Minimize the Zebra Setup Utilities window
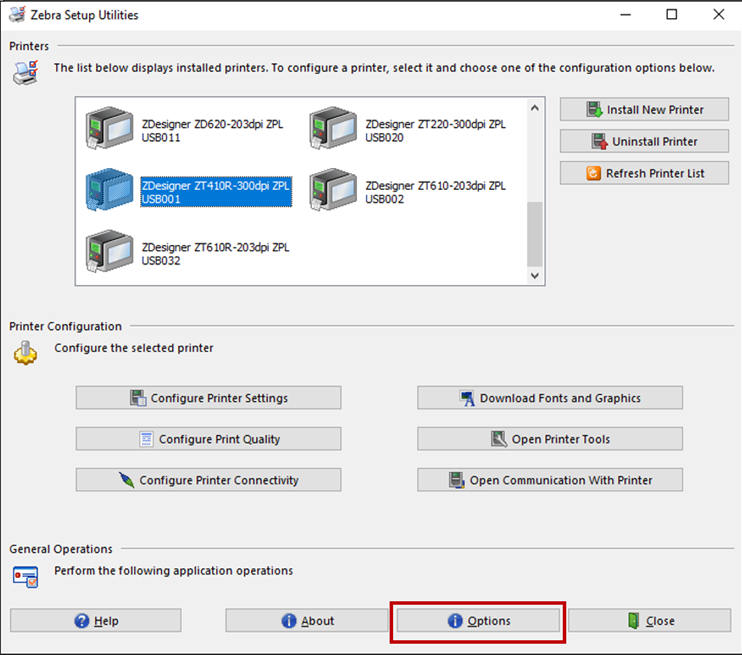This screenshot has height=655, width=742. pyautogui.click(x=626, y=15)
